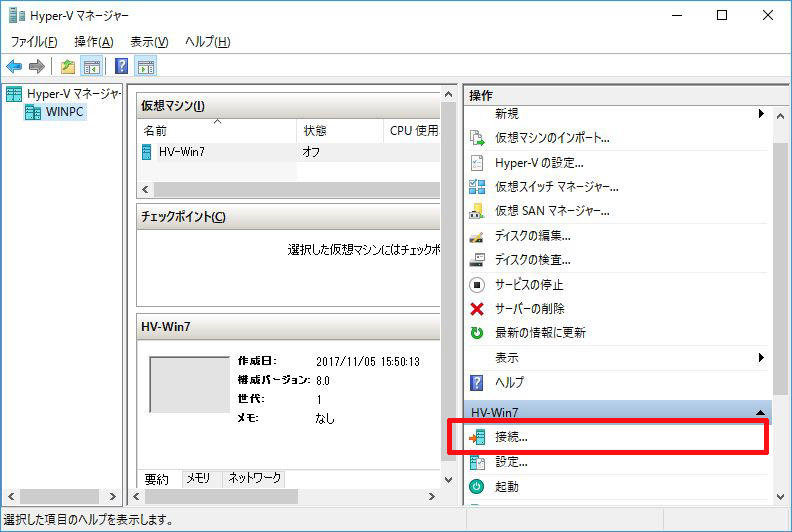Switch to the ネットワーク tab
792x532 pixels.
(254, 479)
